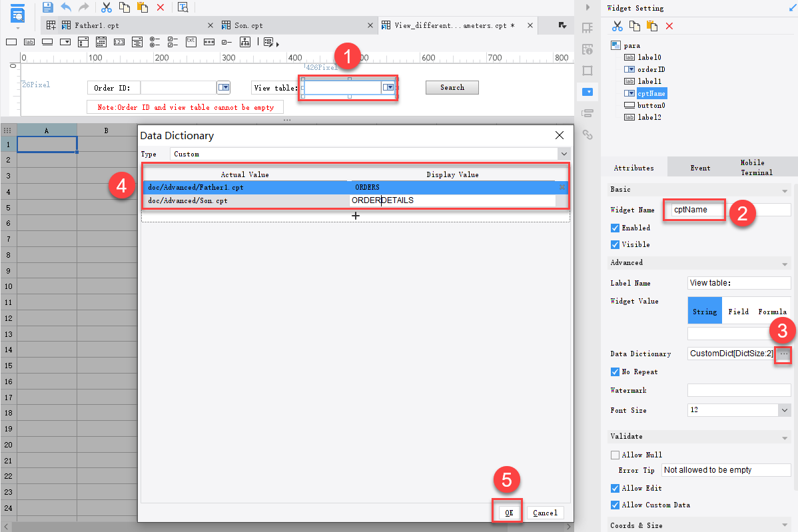Collapse the Basic attributes section
The width and height of the screenshot is (798, 532).
click(785, 189)
